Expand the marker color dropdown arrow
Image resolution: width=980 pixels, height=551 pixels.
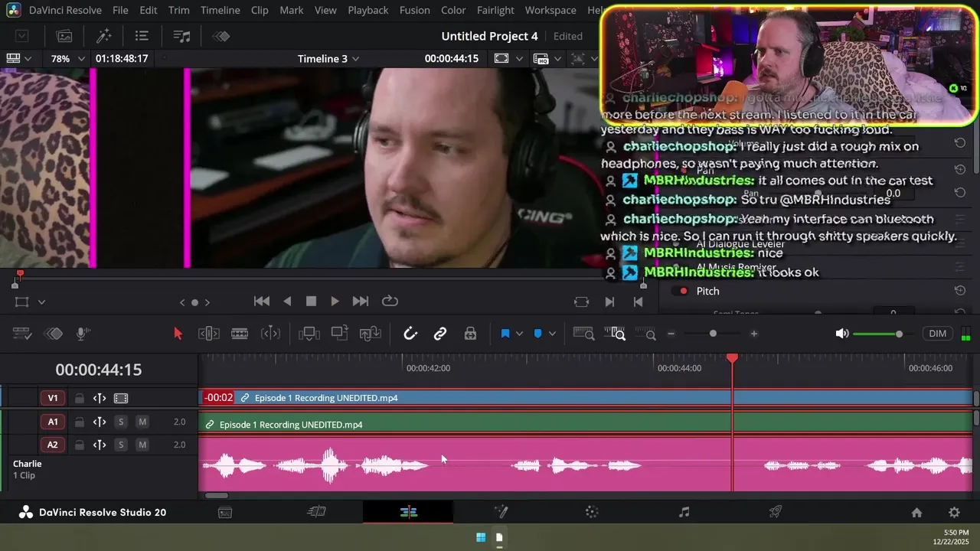click(x=551, y=334)
